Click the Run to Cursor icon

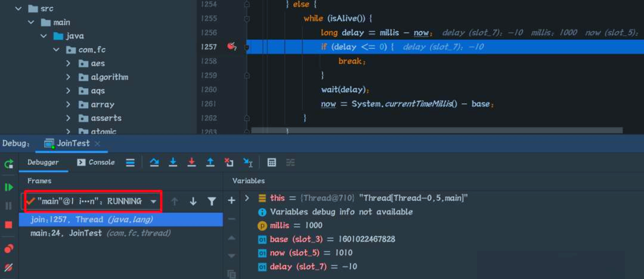(x=247, y=163)
